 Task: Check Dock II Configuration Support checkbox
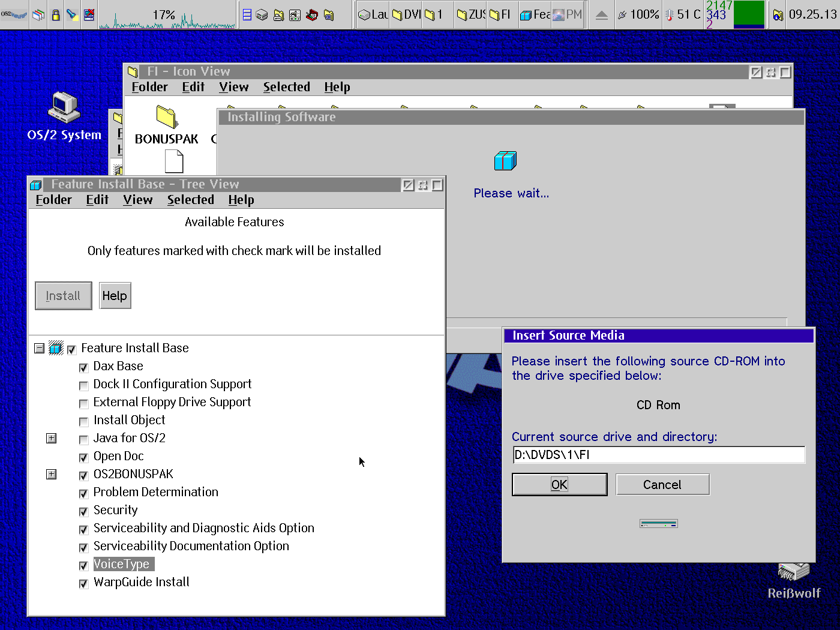[x=83, y=385]
